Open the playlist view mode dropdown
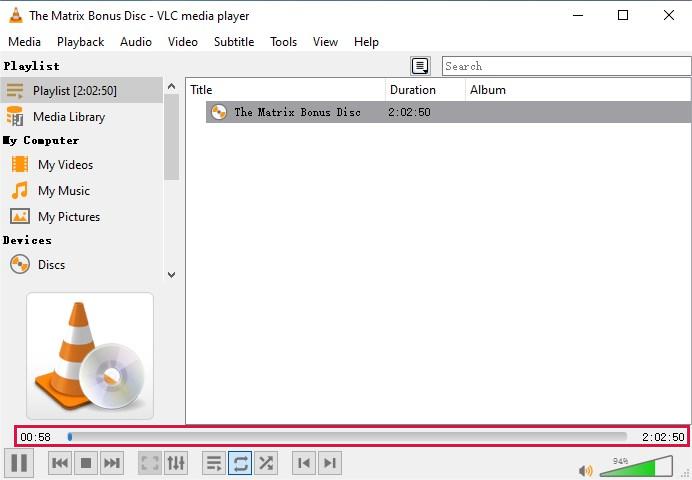Viewport: 692px width, 480px height. 421,66
